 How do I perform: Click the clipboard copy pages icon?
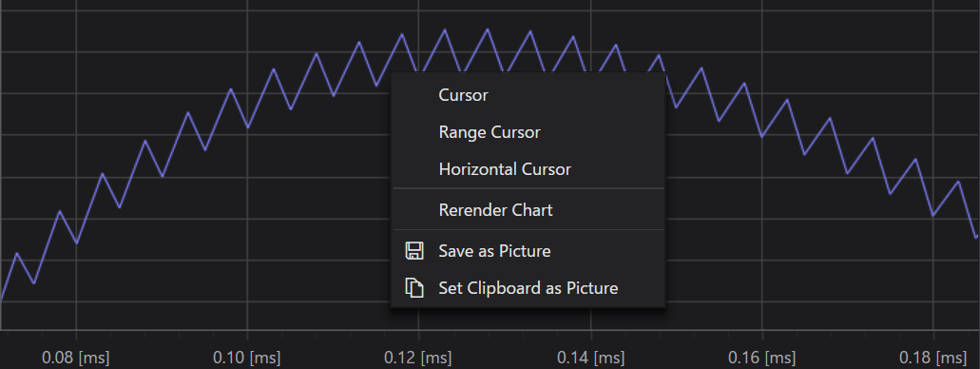(x=414, y=288)
